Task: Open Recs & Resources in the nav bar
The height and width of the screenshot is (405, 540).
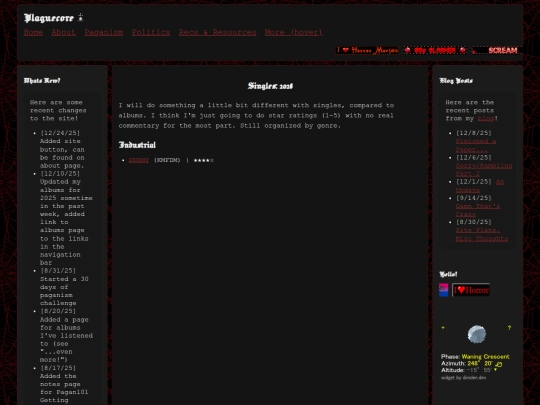Action: tap(217, 32)
